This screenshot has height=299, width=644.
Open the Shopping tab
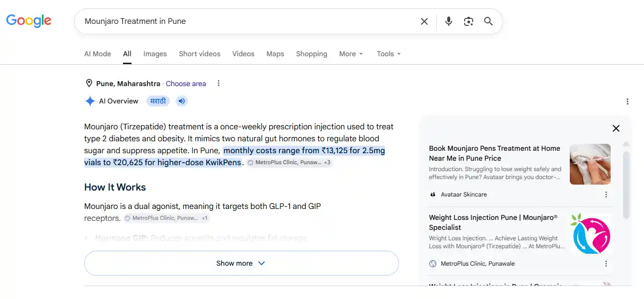(311, 54)
